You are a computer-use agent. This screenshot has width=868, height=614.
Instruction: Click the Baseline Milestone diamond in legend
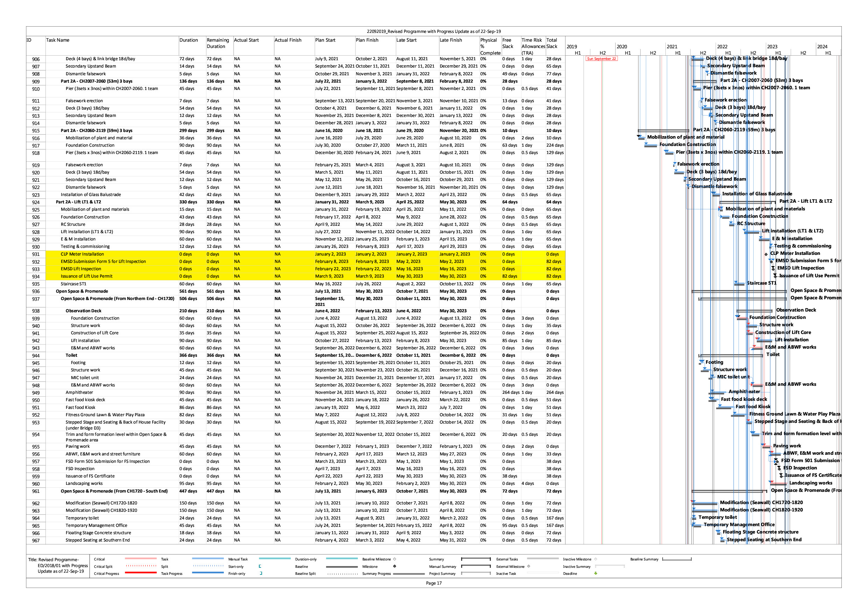[x=394, y=559]
